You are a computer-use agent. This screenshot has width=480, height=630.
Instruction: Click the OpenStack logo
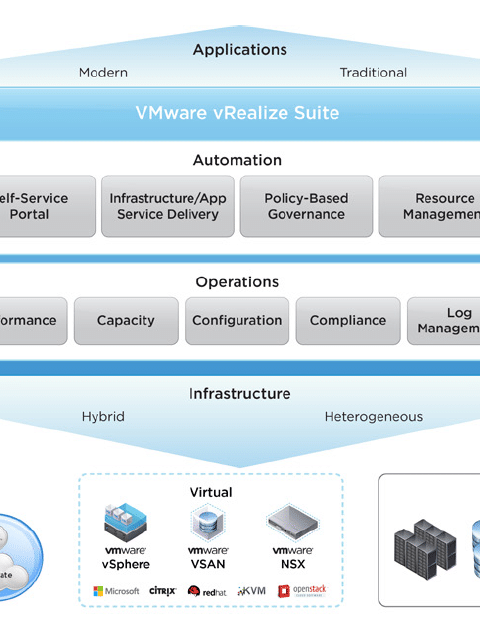click(x=303, y=591)
